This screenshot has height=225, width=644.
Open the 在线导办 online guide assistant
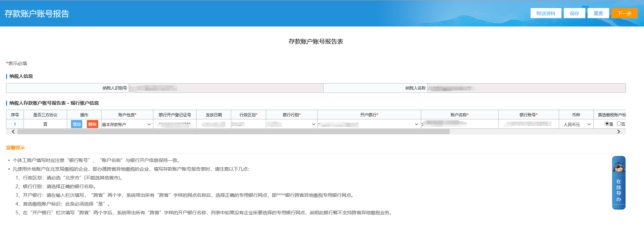coord(618,183)
